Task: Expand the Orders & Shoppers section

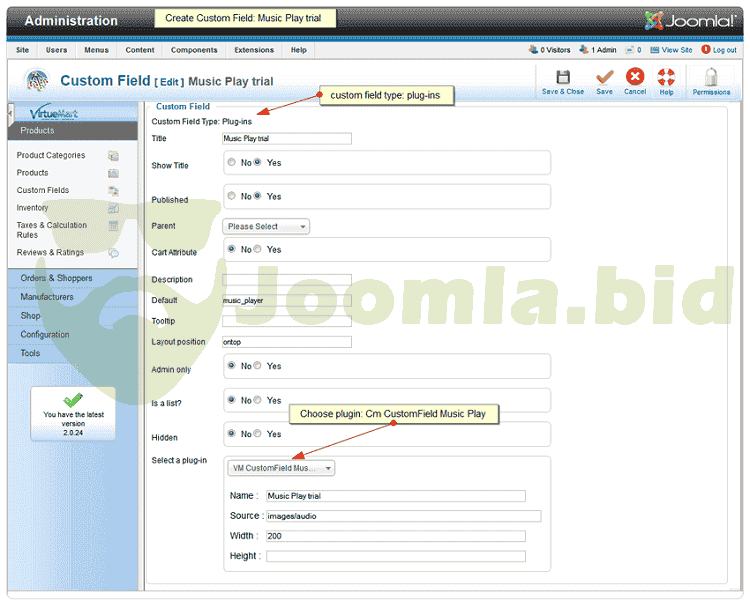Action: point(73,278)
